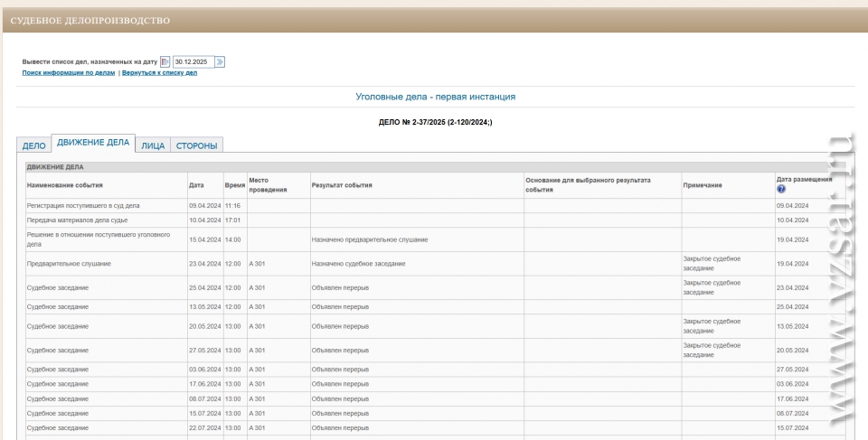Open the calendar date picker icon
This screenshot has width=868, height=440.
[x=165, y=61]
